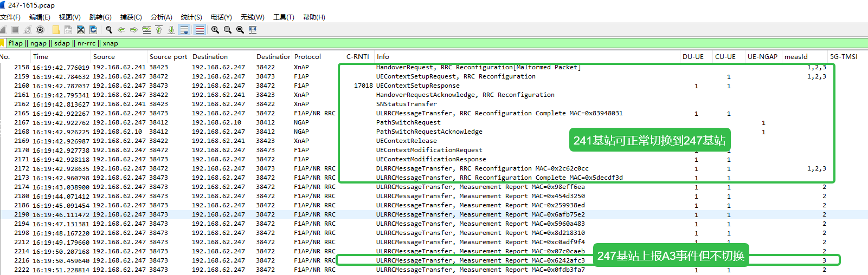This screenshot has width=868, height=275.
Task: Close the capture file via toolbar X icon
Action: pyautogui.click(x=81, y=30)
